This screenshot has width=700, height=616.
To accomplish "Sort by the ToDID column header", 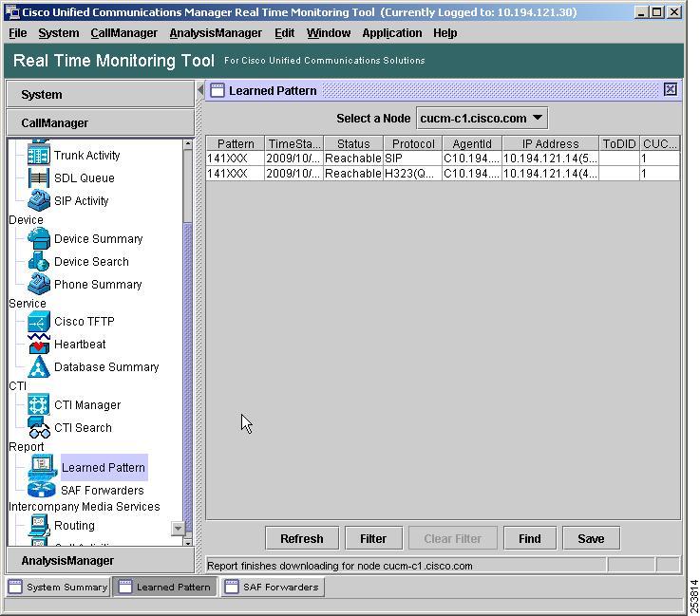I will (x=618, y=143).
